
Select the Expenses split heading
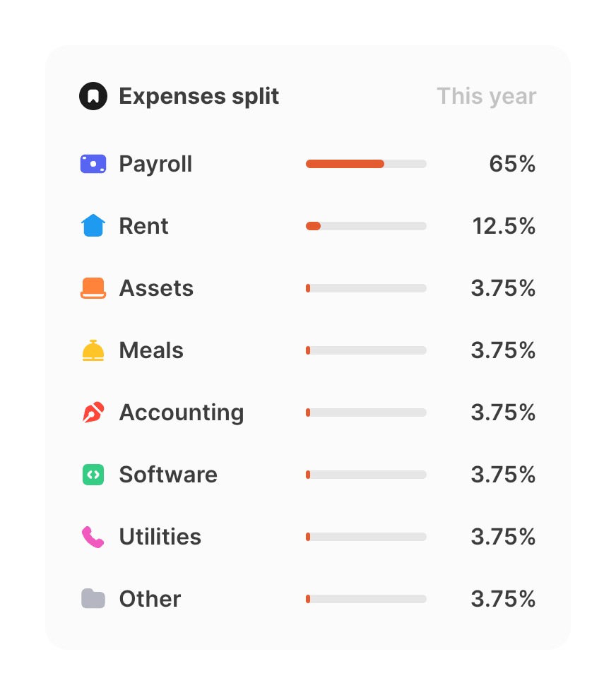[199, 95]
